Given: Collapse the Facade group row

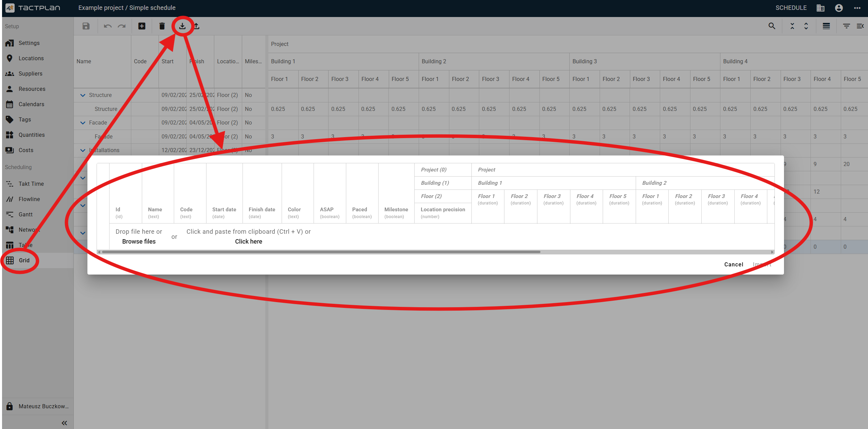Looking at the screenshot, I should pyautogui.click(x=83, y=122).
